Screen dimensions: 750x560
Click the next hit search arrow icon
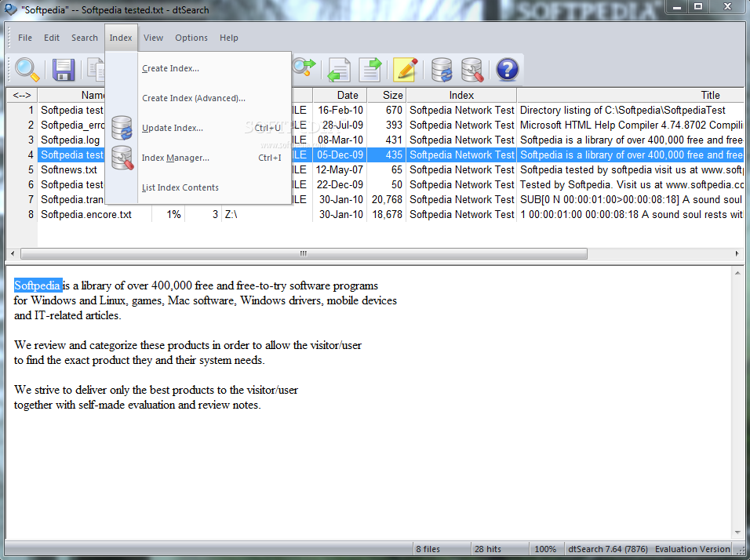click(304, 68)
